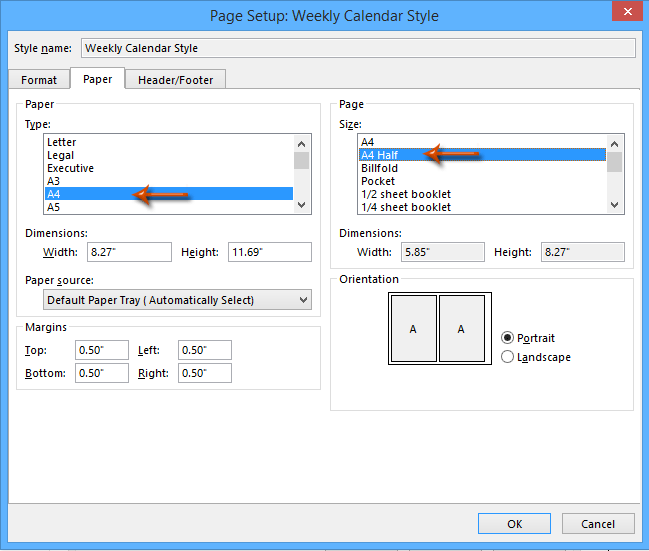Screen dimensions: 649x551
Task: Click the Cancel button
Action: coord(598,524)
